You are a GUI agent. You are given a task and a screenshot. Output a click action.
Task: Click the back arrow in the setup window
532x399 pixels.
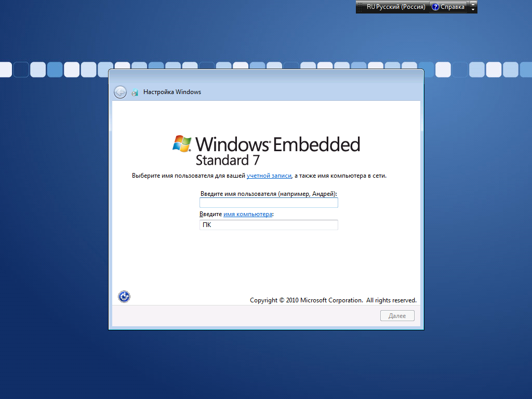pyautogui.click(x=120, y=92)
